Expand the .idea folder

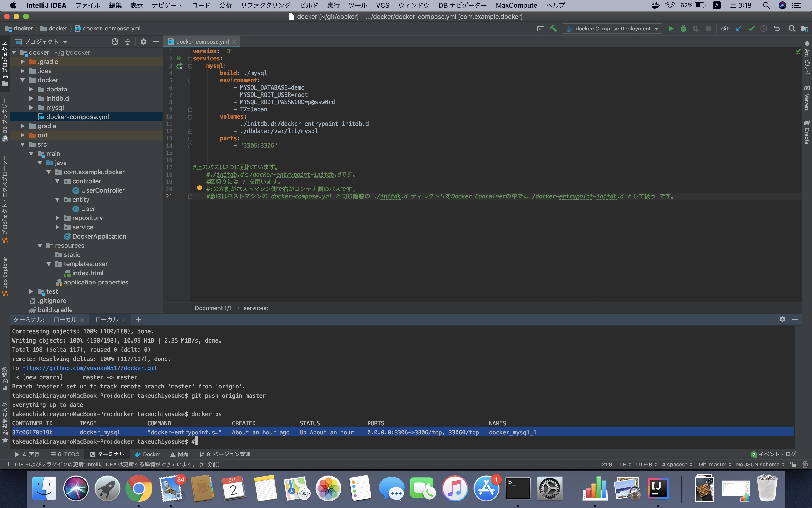22,71
